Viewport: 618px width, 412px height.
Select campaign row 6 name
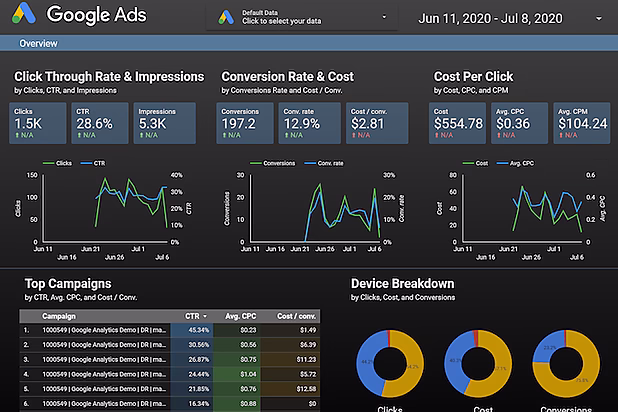point(104,404)
